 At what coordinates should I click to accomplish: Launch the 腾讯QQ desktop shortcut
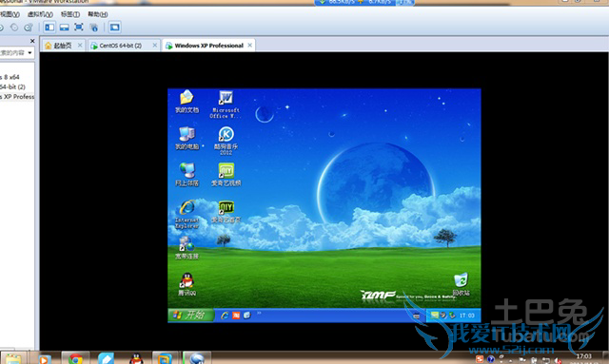pos(187,284)
